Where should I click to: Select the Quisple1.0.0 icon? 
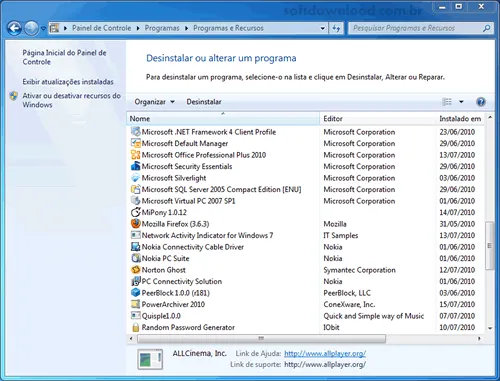135,316
